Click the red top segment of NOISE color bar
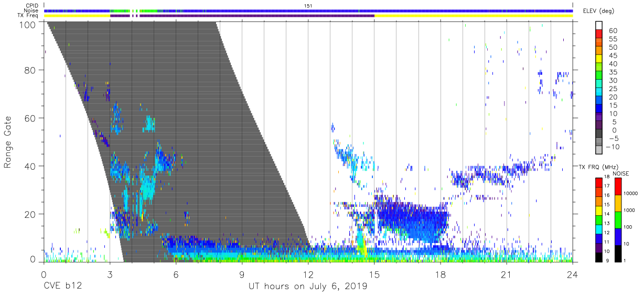 pyautogui.click(x=619, y=186)
